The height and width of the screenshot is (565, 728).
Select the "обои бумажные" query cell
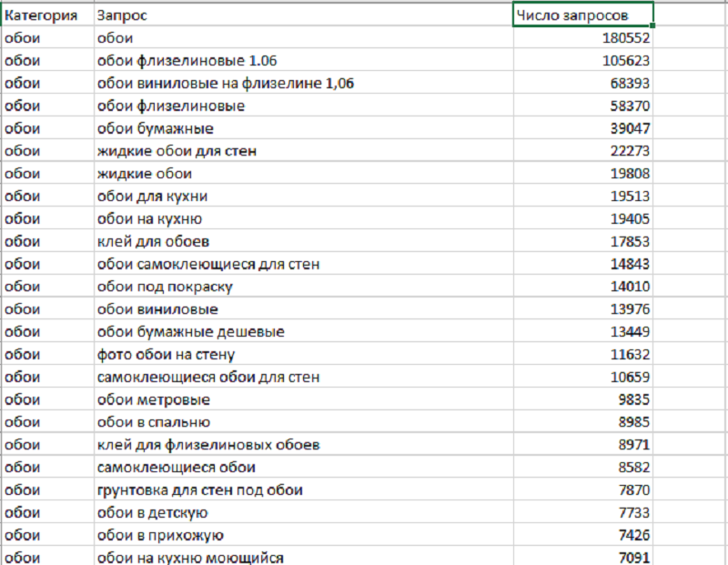click(303, 128)
